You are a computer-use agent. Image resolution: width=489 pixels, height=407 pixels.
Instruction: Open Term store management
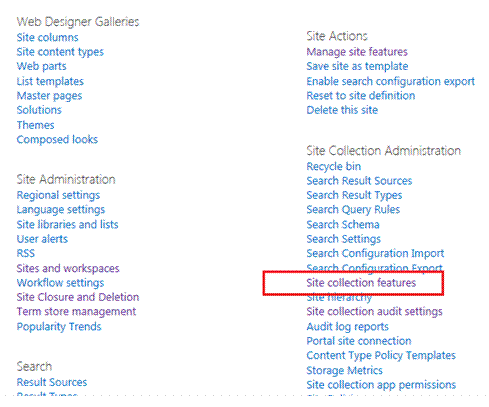click(76, 311)
